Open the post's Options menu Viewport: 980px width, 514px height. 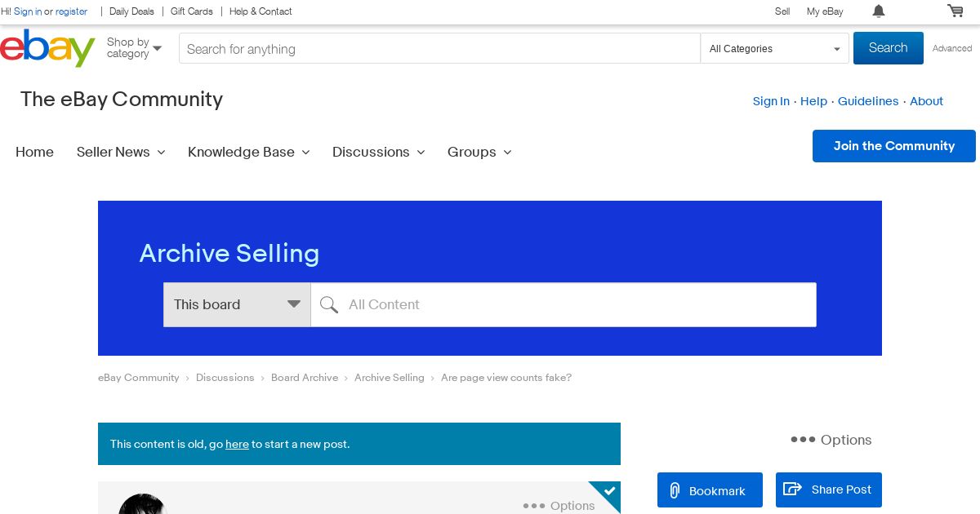point(559,506)
